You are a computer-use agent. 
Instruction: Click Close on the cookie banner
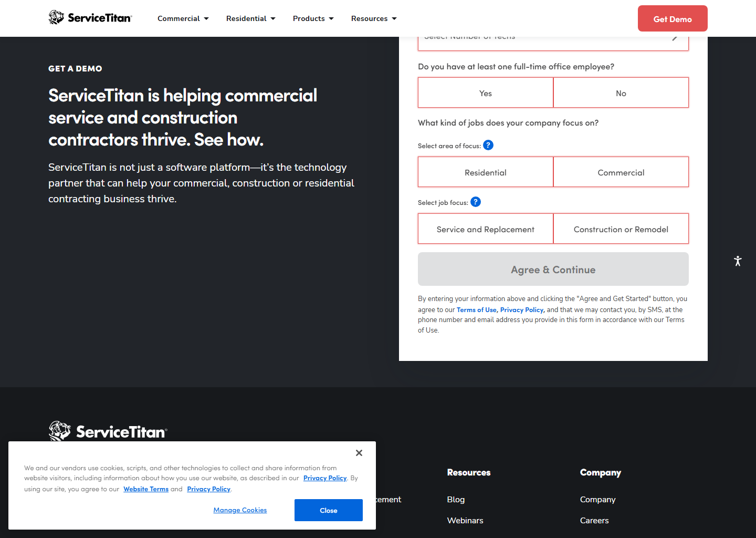(x=329, y=510)
